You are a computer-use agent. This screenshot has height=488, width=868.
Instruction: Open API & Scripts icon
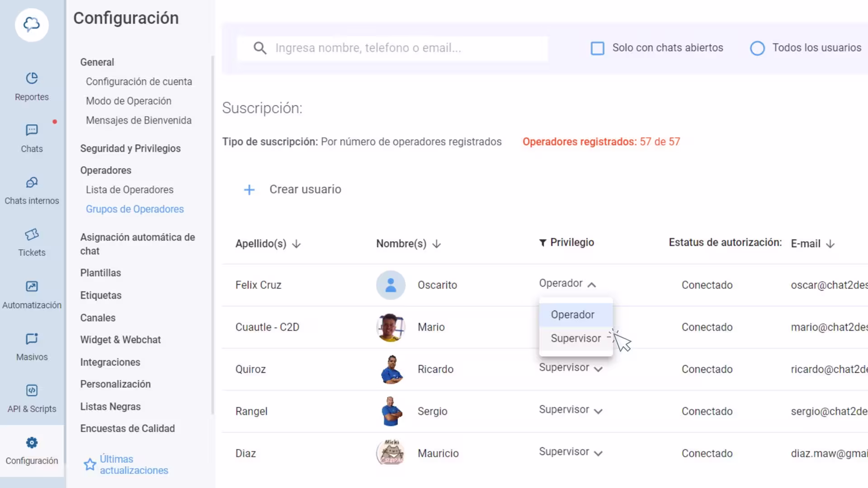point(32,390)
